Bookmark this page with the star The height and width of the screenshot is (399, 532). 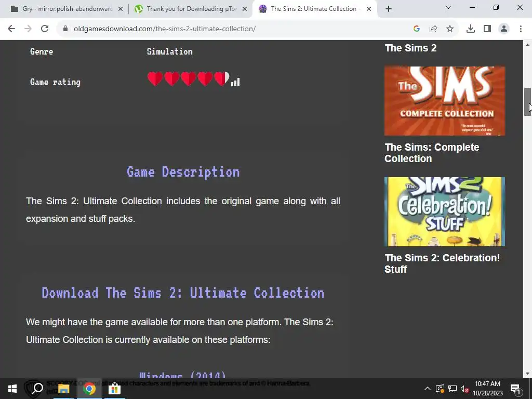pos(450,29)
